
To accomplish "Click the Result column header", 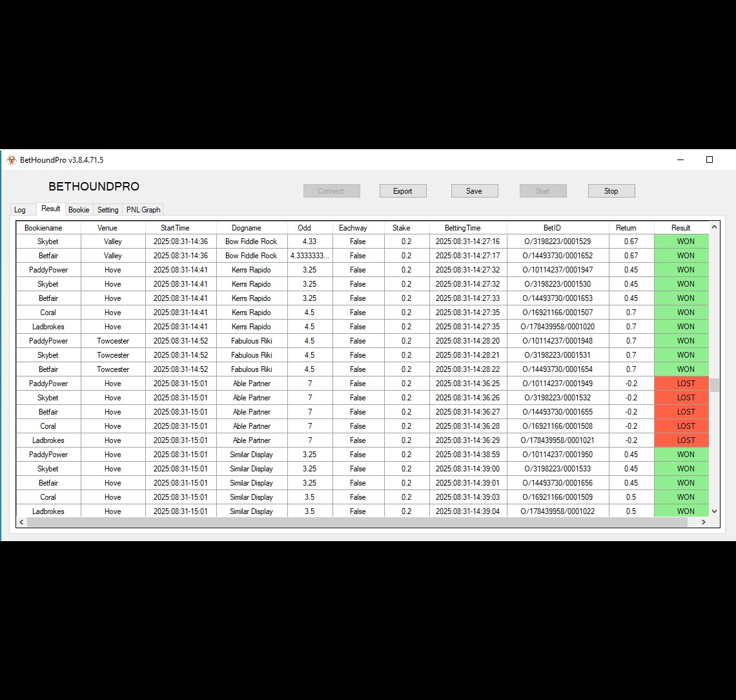I will tap(680, 228).
